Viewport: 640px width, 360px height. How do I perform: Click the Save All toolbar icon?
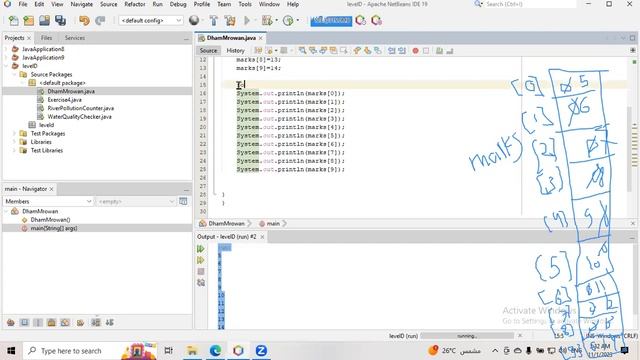pyautogui.click(x=60, y=20)
